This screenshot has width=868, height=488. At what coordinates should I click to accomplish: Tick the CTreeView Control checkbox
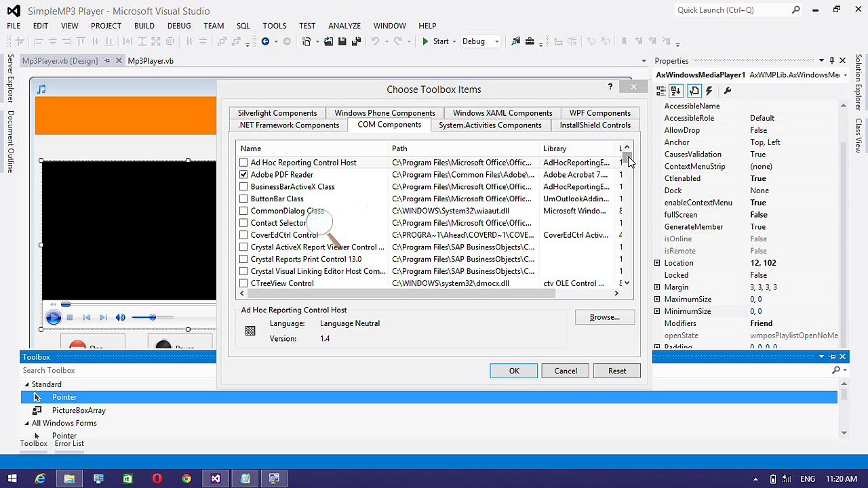243,283
